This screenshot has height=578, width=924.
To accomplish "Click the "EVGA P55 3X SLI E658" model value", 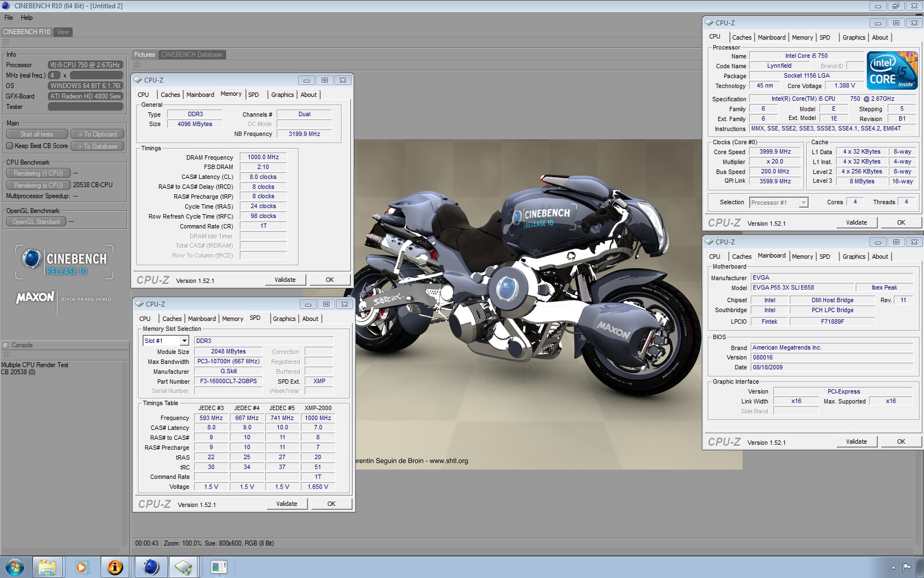I will pyautogui.click(x=802, y=287).
